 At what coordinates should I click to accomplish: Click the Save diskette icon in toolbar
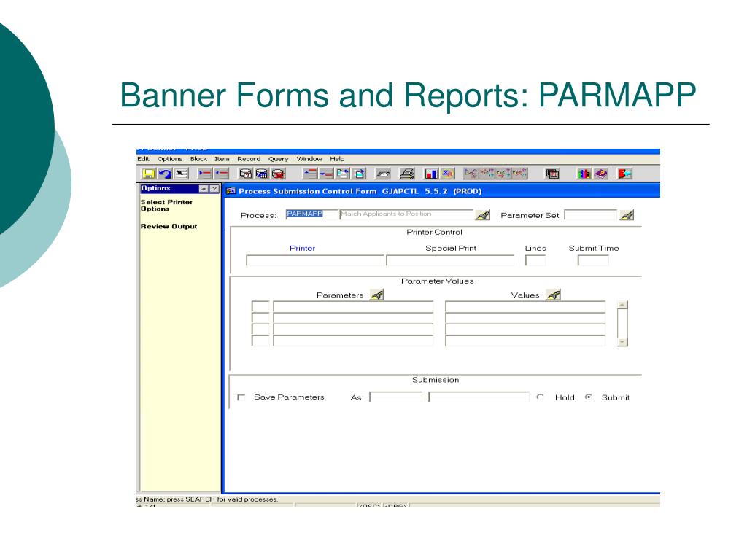tap(149, 174)
